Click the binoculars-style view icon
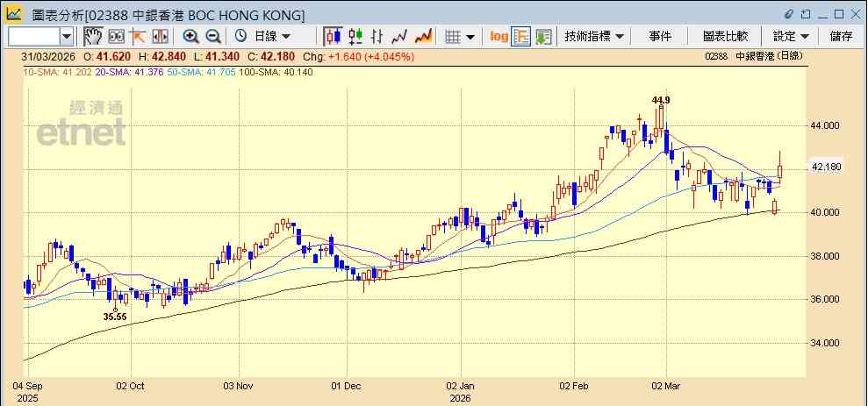This screenshot has width=868, height=406. click(x=116, y=37)
